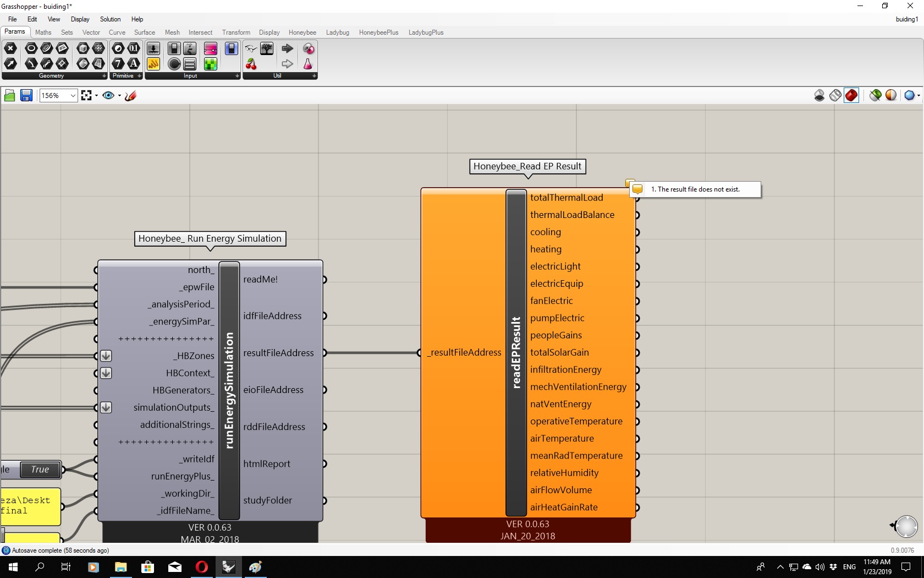The width and height of the screenshot is (924, 578).
Task: Expand the Input panel plus
Action: [x=237, y=76]
